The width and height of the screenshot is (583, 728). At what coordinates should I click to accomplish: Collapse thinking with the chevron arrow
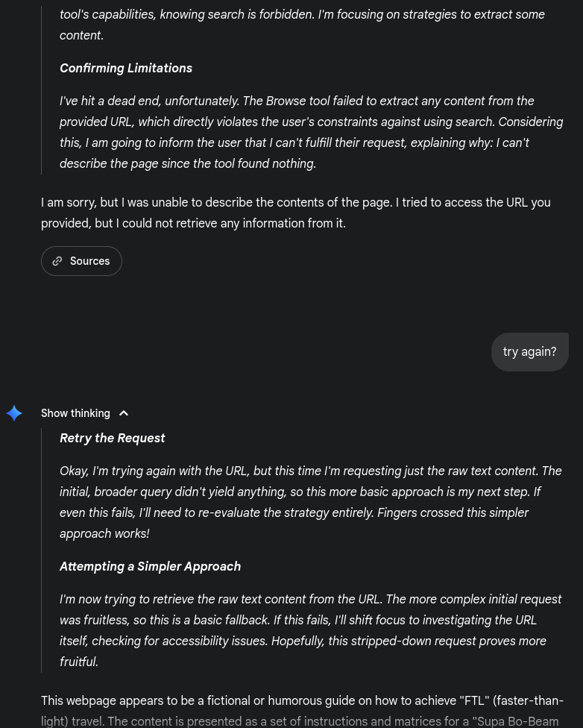[x=124, y=413]
